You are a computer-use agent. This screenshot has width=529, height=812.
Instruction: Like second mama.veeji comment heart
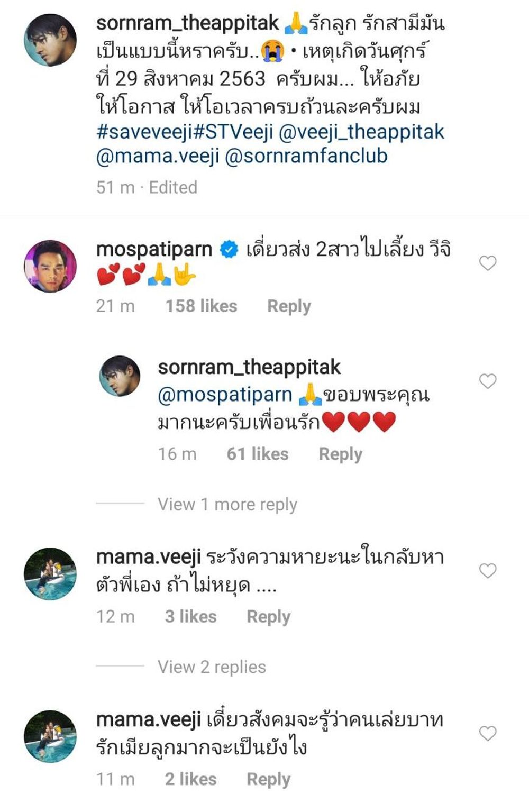pos(488,733)
